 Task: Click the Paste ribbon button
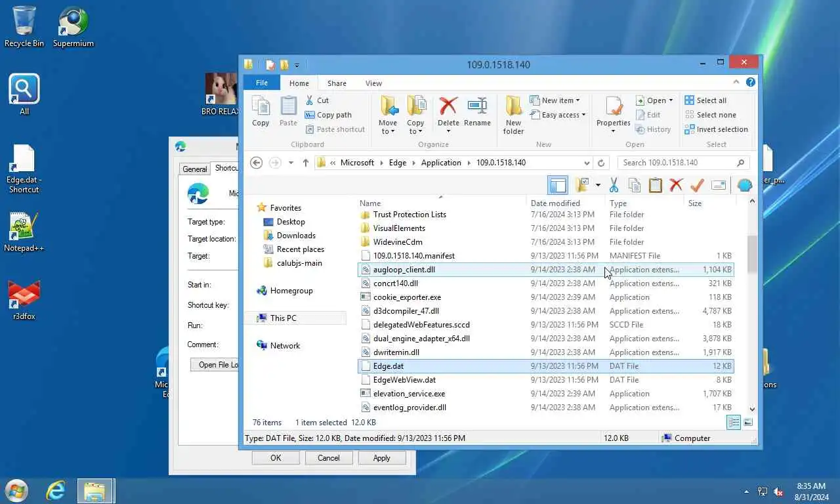tap(288, 112)
